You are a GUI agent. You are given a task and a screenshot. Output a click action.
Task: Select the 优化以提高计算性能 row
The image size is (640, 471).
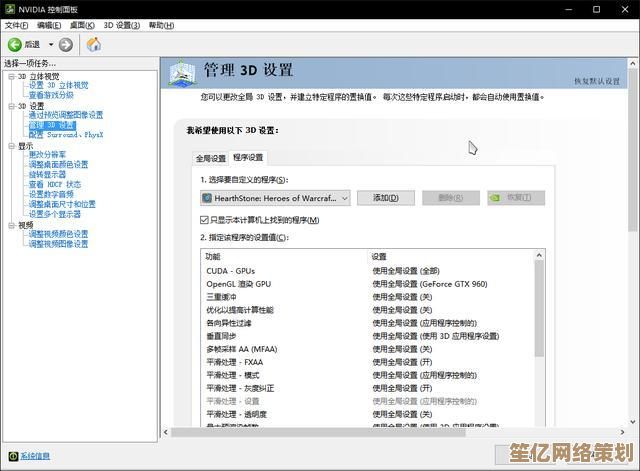pos(367,310)
